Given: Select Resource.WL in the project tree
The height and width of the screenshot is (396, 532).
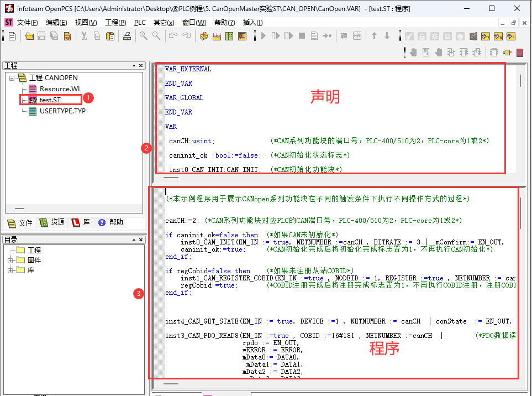Looking at the screenshot, I should 60,89.
